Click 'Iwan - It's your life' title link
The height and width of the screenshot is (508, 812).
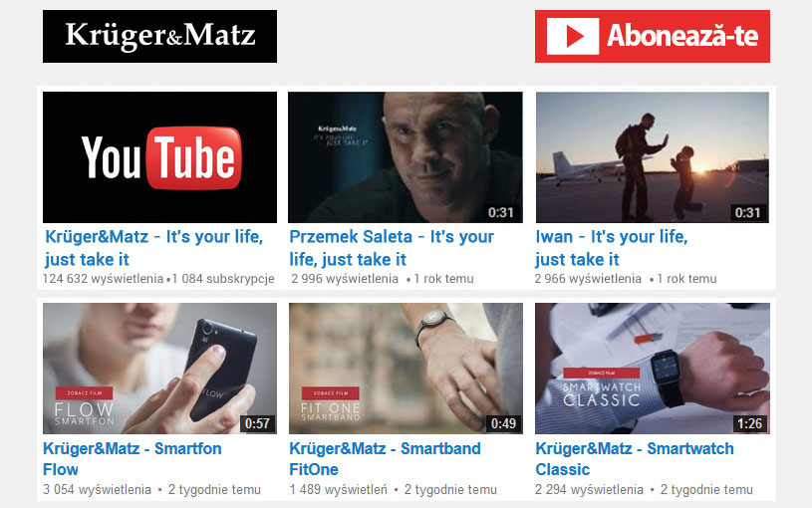[611, 248]
